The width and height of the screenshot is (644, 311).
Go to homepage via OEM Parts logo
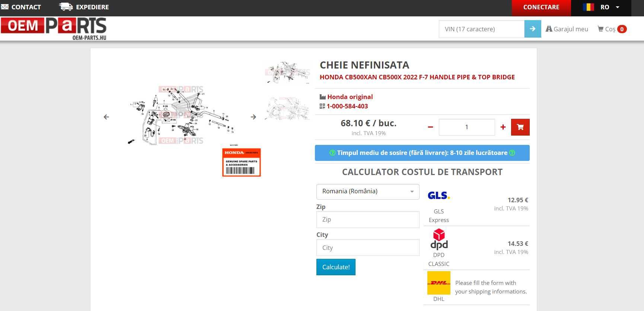tap(54, 28)
